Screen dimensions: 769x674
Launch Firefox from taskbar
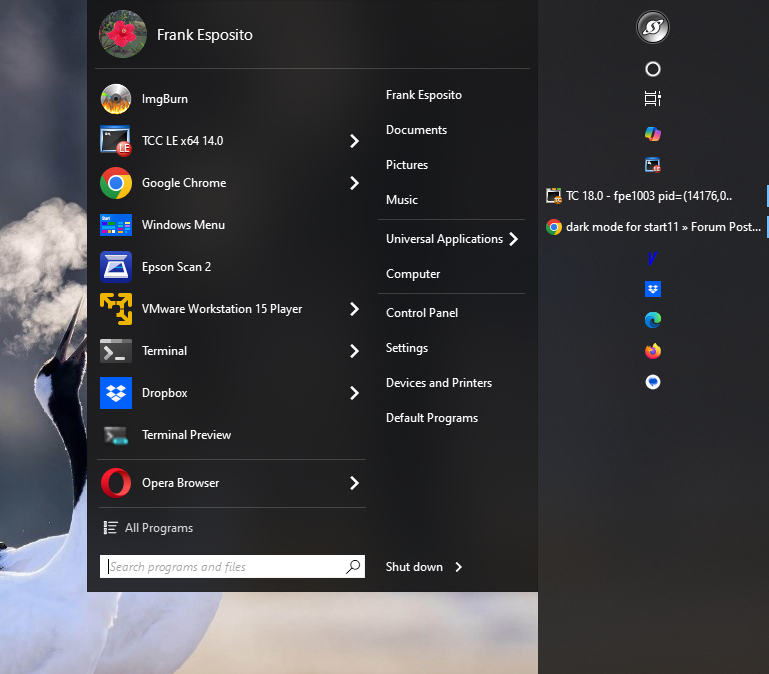click(653, 351)
